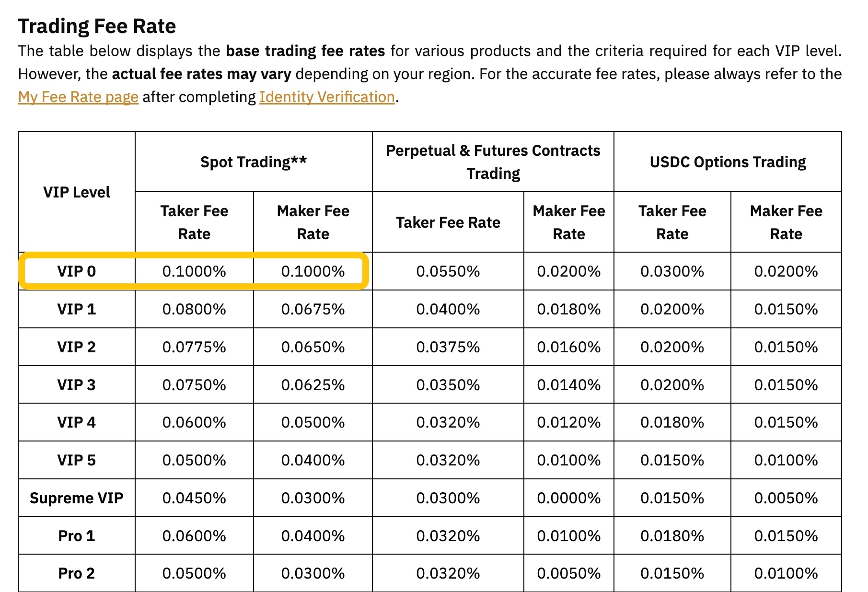Select the VIP 0 row label
The width and height of the screenshot is (868, 592).
[x=77, y=271]
